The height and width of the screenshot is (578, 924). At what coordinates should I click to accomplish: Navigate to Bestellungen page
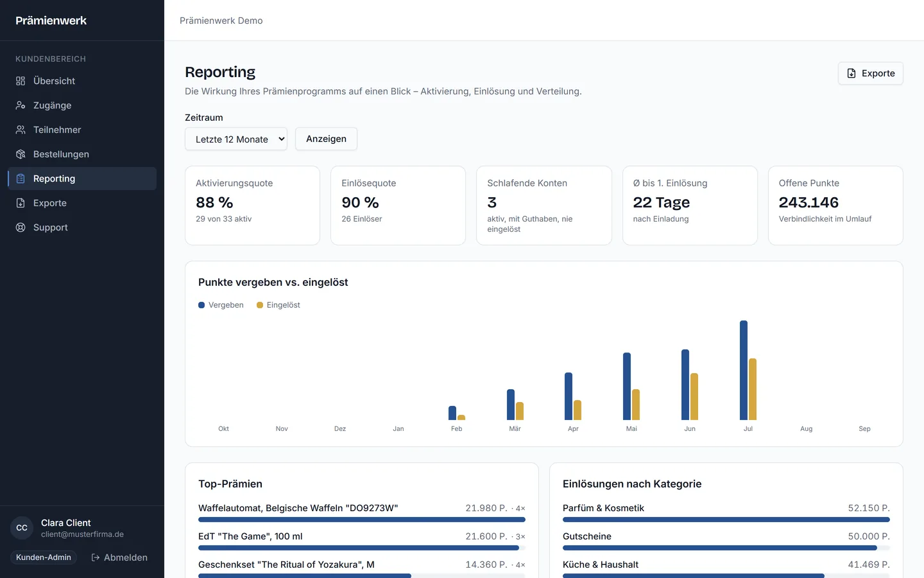pyautogui.click(x=82, y=154)
